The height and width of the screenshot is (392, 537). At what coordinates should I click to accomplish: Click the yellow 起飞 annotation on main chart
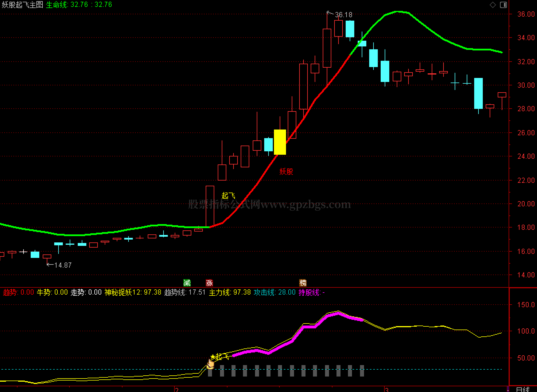[228, 196]
